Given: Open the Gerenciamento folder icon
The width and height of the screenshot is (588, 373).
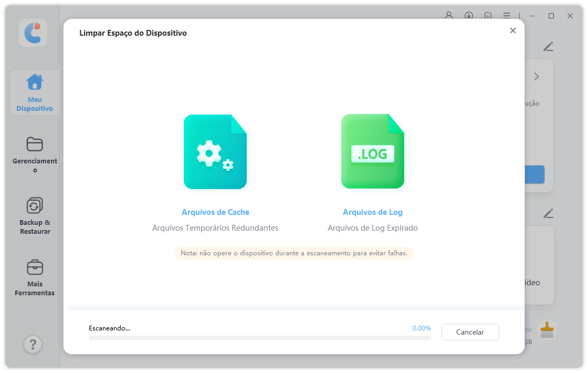Looking at the screenshot, I should coord(35,144).
